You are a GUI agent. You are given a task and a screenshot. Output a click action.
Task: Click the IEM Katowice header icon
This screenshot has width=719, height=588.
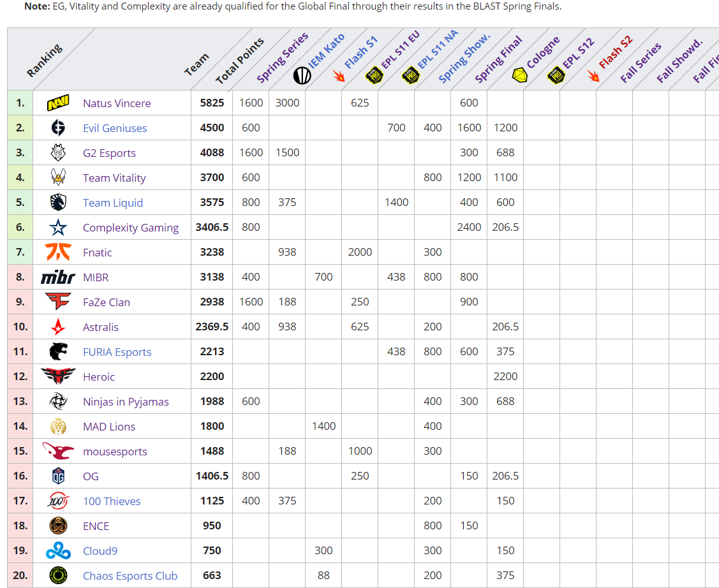(302, 76)
